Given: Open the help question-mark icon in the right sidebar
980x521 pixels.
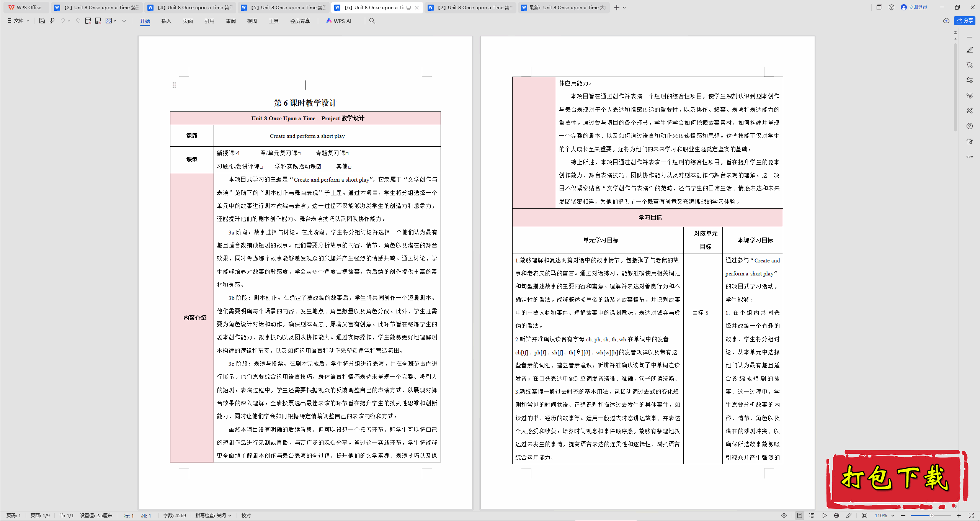Looking at the screenshot, I should click(x=970, y=126).
